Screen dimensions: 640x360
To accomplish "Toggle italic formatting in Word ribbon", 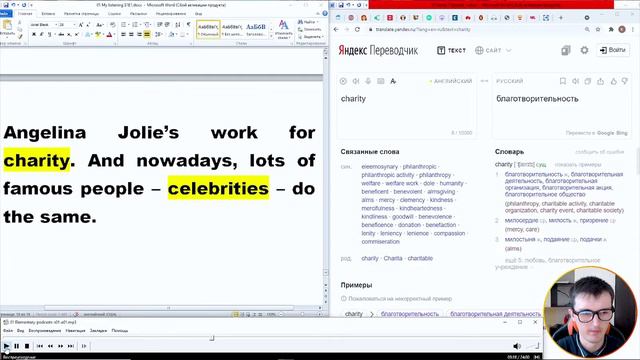I will [41, 35].
